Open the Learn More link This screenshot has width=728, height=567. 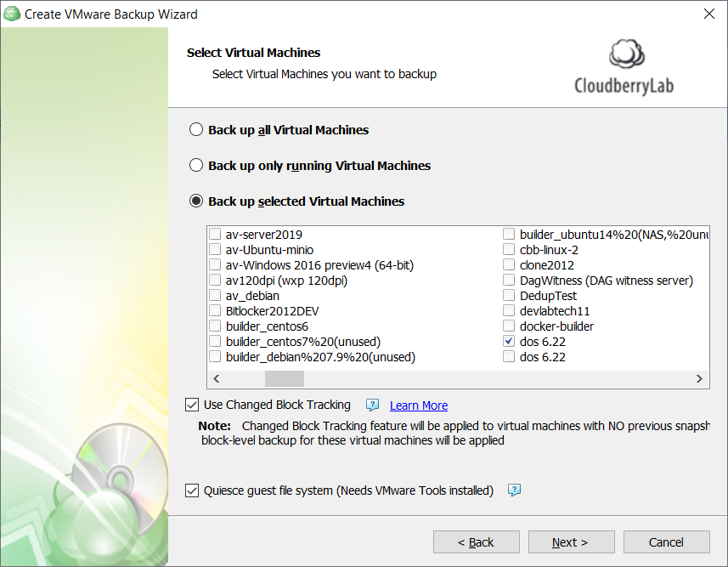[418, 405]
